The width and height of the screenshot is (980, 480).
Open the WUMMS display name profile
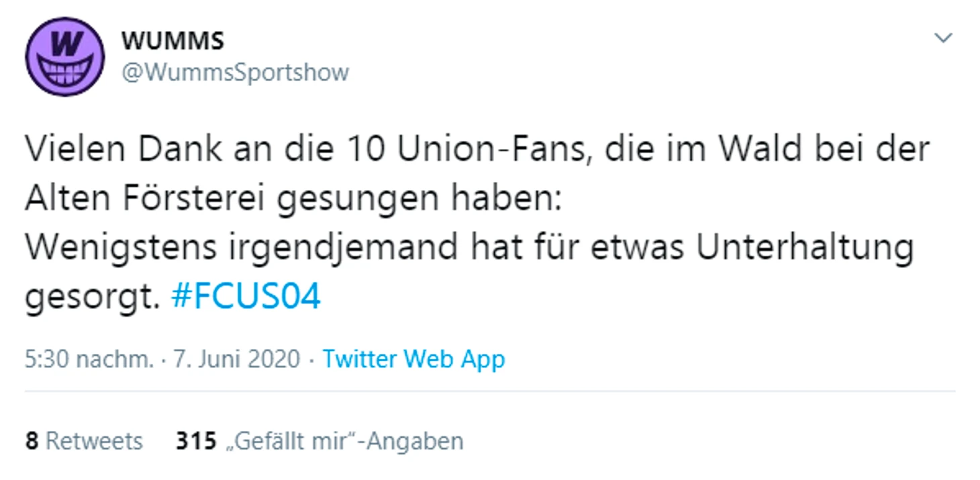tap(173, 42)
